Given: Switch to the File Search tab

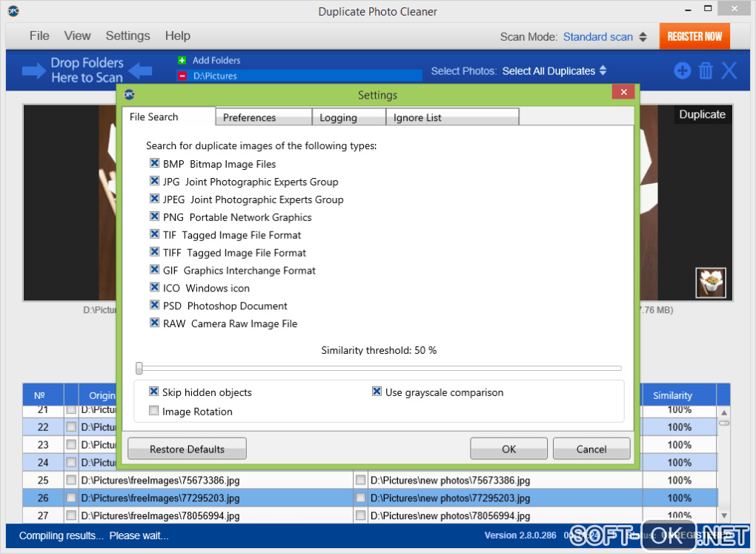Looking at the screenshot, I should 169,116.
